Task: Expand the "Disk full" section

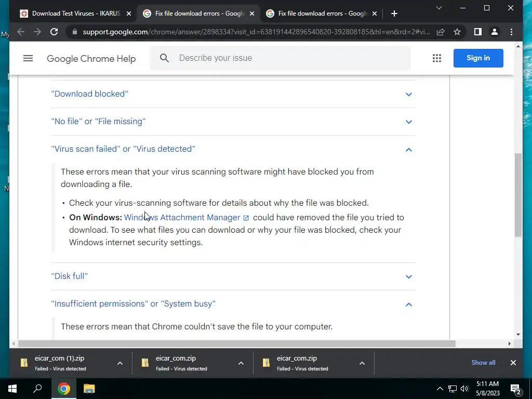Action: pos(233,276)
